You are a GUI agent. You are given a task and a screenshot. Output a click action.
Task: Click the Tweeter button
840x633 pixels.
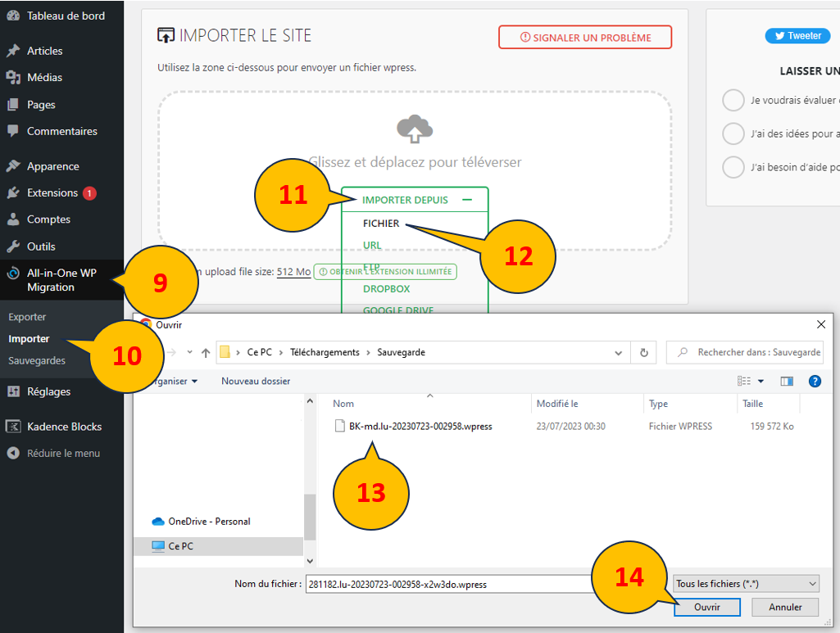(x=797, y=36)
